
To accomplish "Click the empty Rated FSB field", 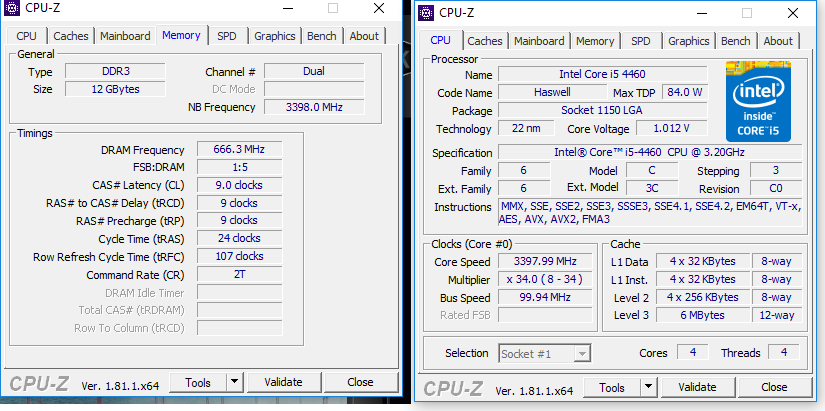I will (x=545, y=315).
